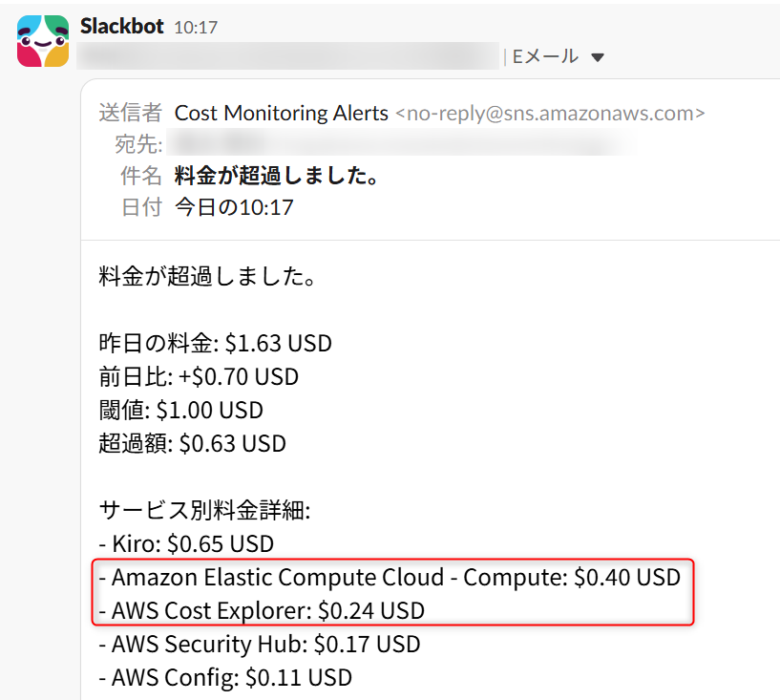The width and height of the screenshot is (780, 700).
Task: Click the Slackbot avatar icon
Action: pyautogui.click(x=43, y=41)
